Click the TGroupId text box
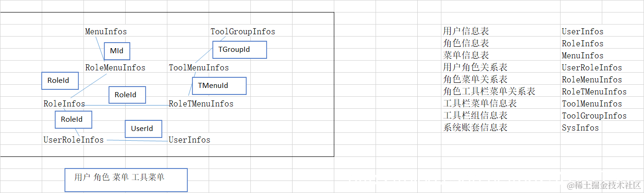This screenshot has height=193, width=644. 240,50
